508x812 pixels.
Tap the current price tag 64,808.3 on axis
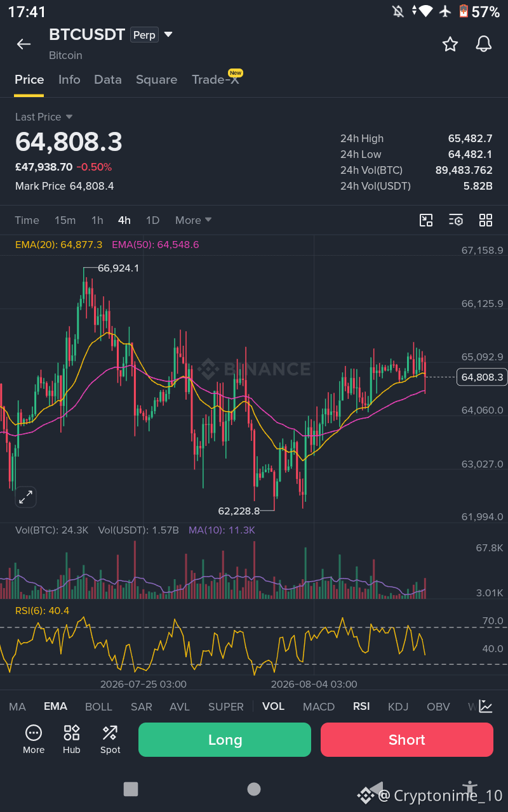pos(482,377)
